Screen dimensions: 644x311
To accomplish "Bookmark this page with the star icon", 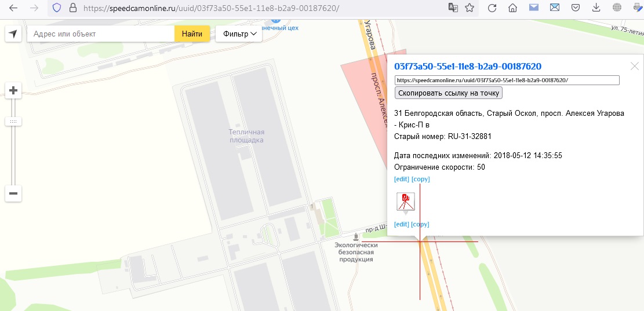I will pyautogui.click(x=470, y=8).
